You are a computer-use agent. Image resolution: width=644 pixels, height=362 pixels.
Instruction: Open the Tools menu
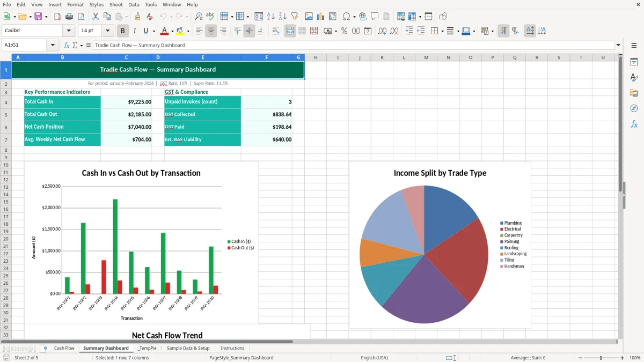[x=151, y=4]
